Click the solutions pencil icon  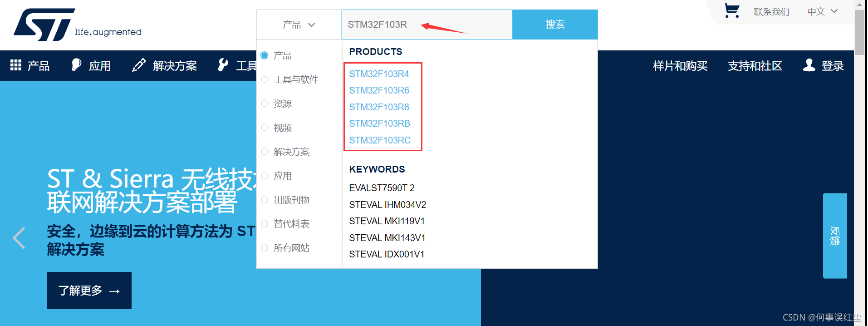(x=139, y=65)
